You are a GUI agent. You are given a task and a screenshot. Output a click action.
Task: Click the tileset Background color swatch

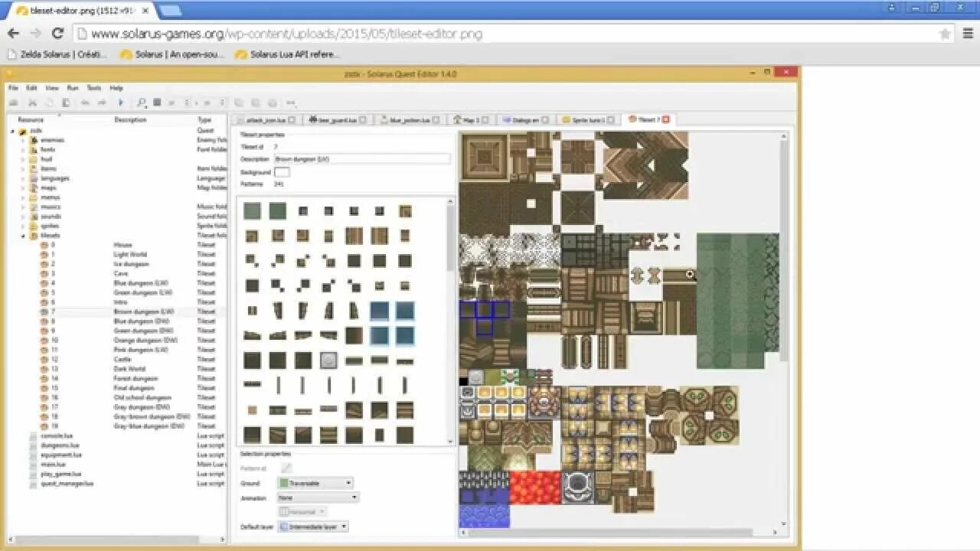point(282,172)
